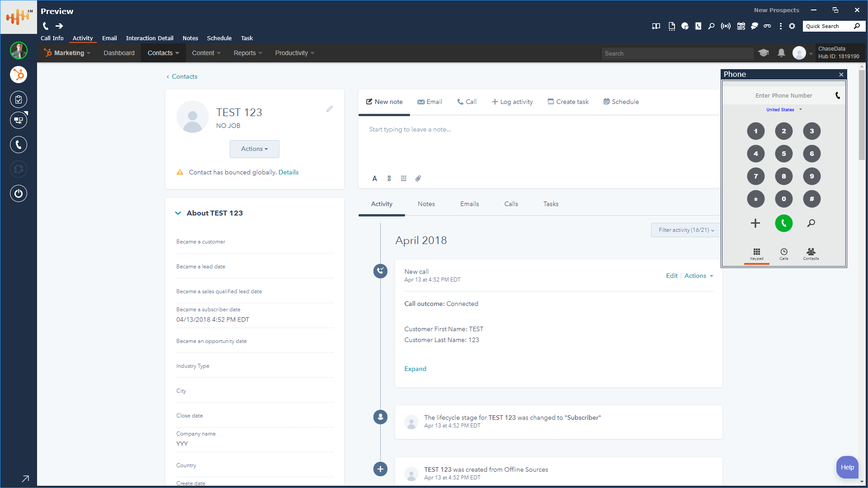868x488 pixels.
Task: Click the bounced contact Details link
Action: (x=288, y=172)
